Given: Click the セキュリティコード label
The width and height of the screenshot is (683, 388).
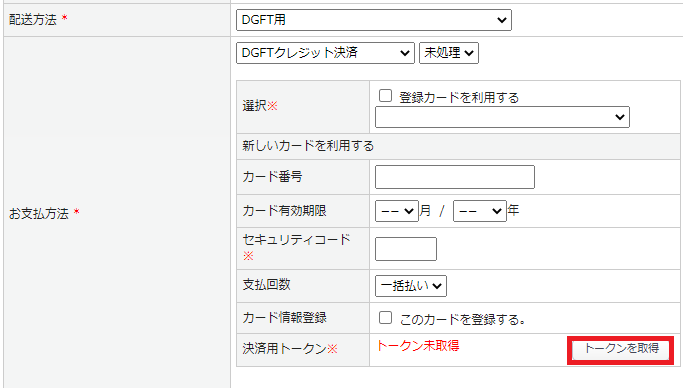Looking at the screenshot, I should pos(296,240).
